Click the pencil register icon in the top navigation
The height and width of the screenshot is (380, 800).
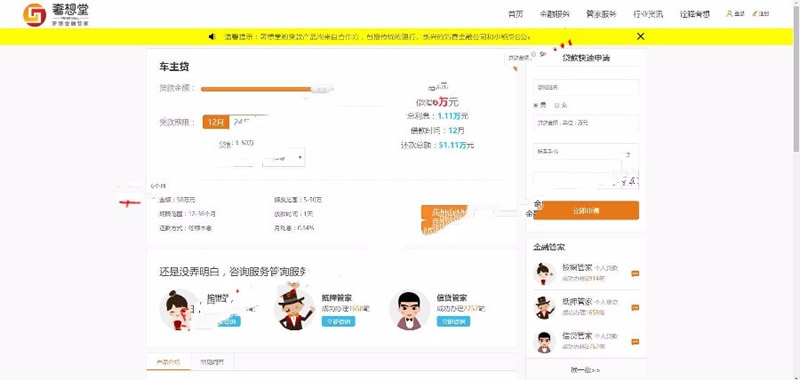(755, 14)
